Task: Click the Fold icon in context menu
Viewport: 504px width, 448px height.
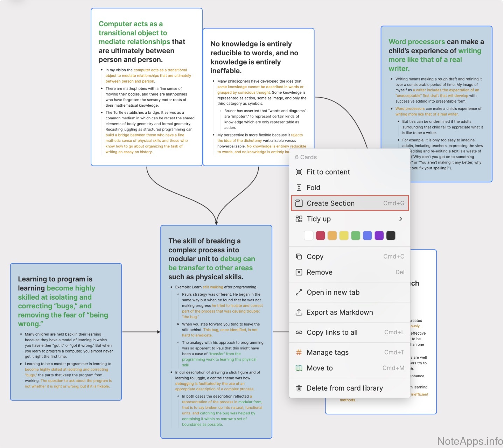Action: tap(299, 188)
